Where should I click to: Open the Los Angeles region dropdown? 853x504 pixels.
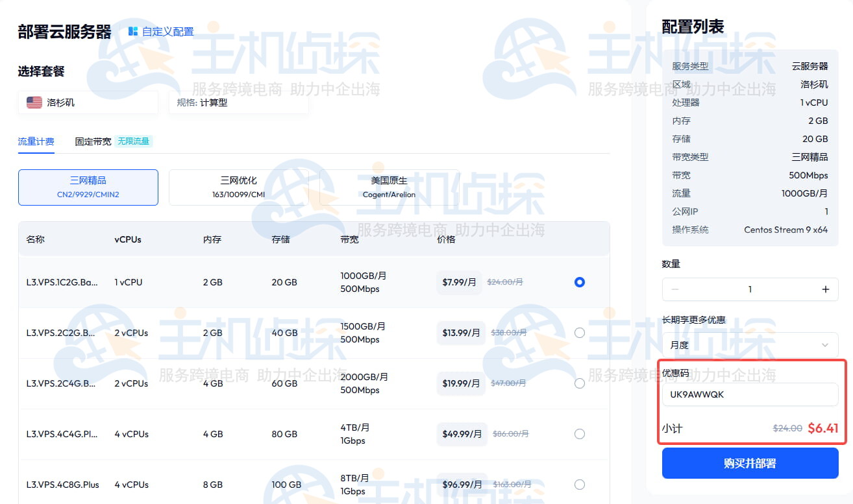[x=88, y=102]
